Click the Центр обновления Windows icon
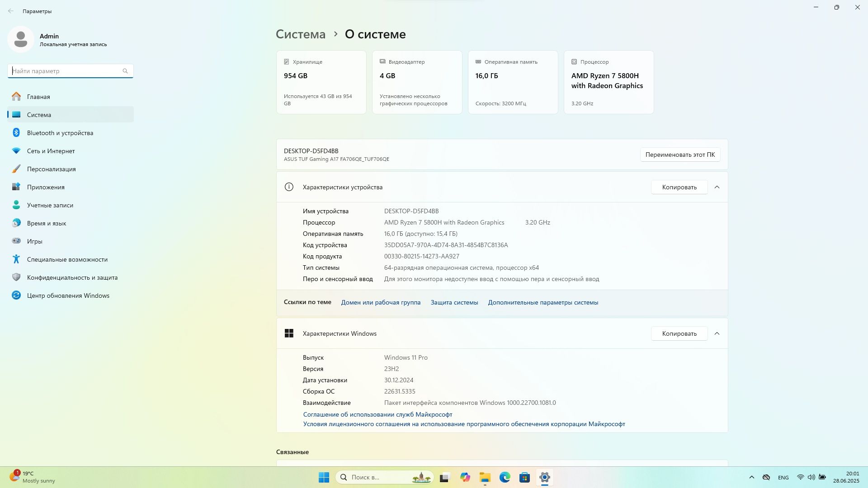This screenshot has height=488, width=868. 16,296
